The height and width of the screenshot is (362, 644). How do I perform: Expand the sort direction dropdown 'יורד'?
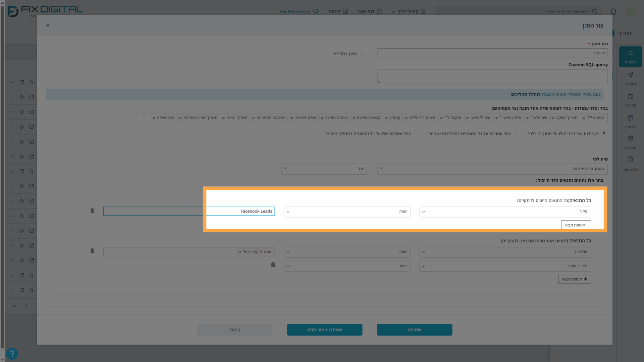click(324, 169)
